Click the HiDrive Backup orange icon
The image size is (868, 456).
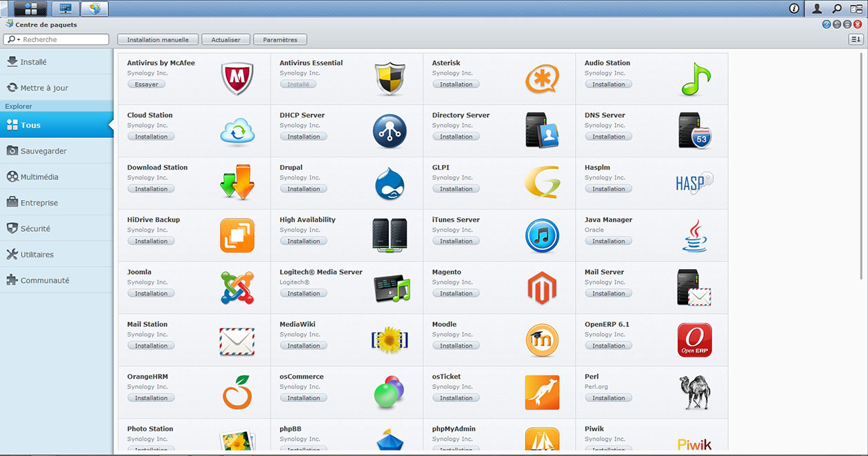coord(237,235)
